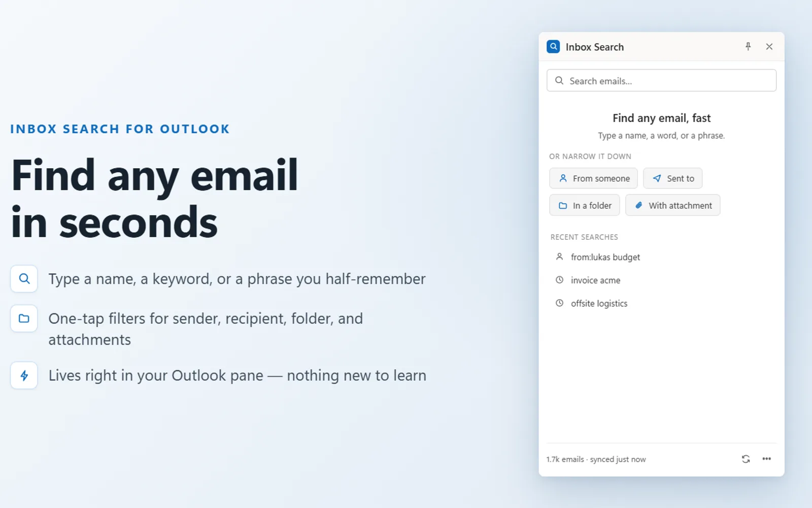The height and width of the screenshot is (508, 812).
Task: Open the more options ellipsis menu
Action: (x=767, y=459)
